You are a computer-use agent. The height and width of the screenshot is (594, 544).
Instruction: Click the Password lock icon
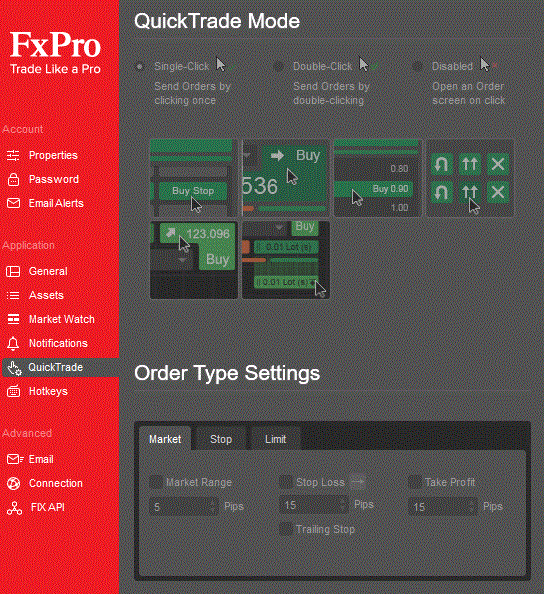pyautogui.click(x=13, y=179)
